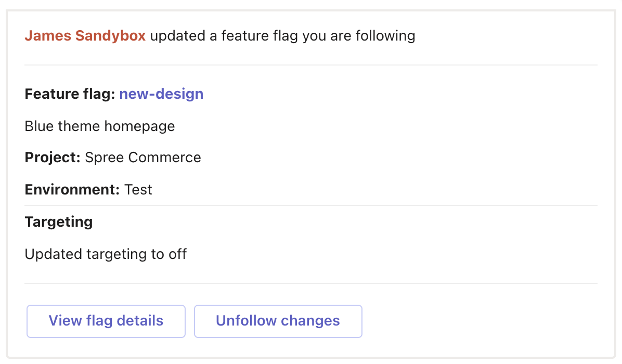Image resolution: width=622 pixels, height=364 pixels.
Task: Click the notification header sentence
Action: pyautogui.click(x=220, y=35)
